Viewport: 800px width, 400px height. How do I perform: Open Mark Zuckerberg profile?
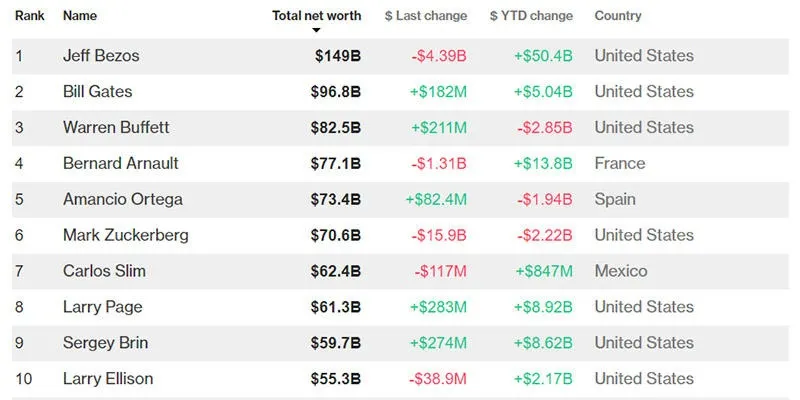125,235
